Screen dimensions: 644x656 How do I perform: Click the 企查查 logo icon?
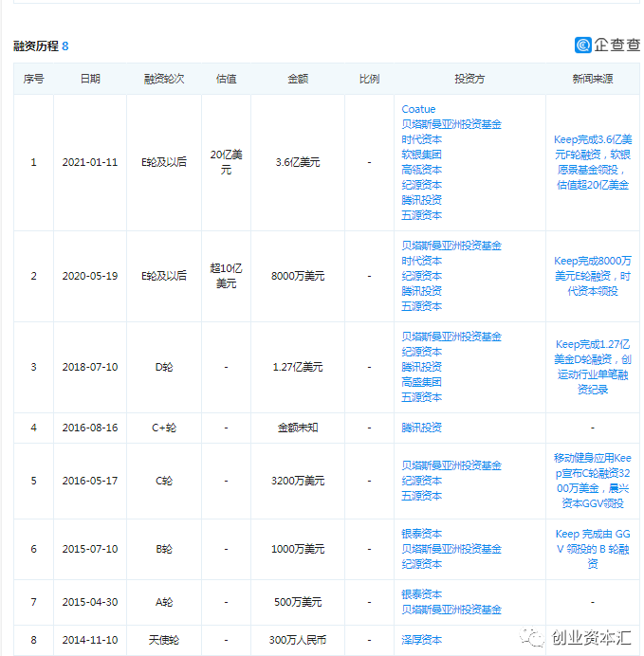[x=583, y=45]
